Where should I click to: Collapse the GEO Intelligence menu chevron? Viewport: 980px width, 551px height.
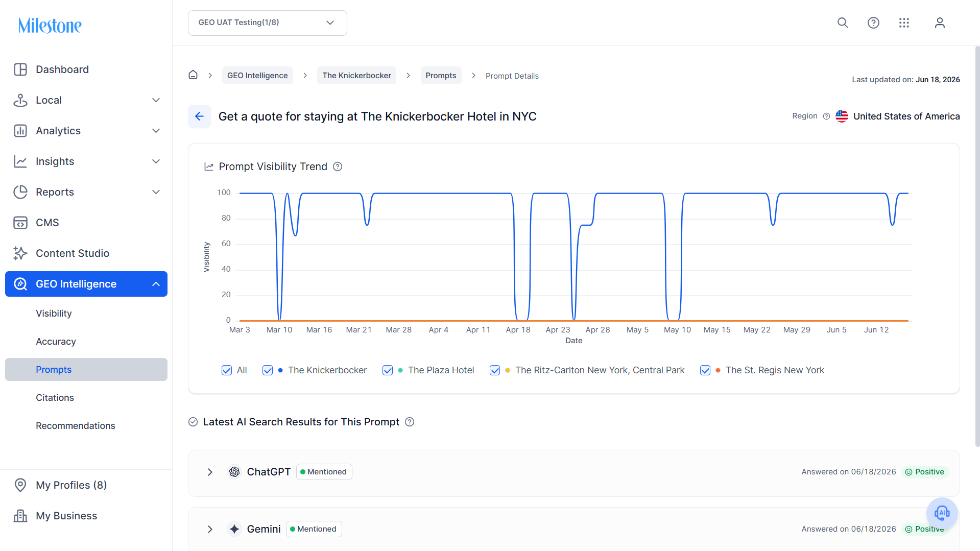click(x=156, y=284)
